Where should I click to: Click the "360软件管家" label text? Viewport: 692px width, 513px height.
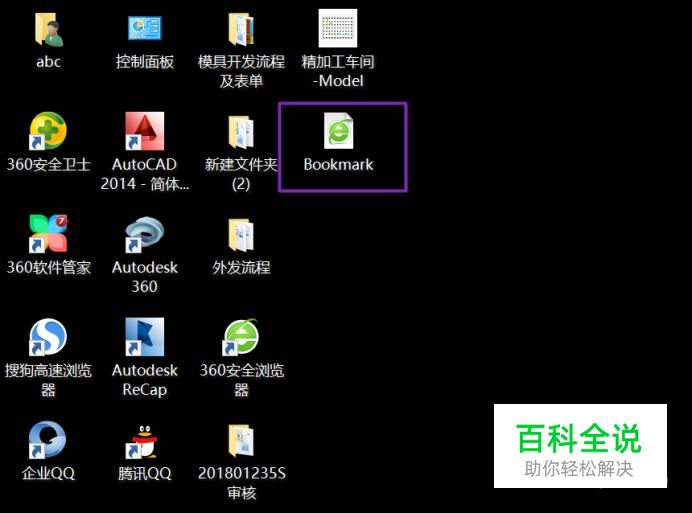coord(49,268)
